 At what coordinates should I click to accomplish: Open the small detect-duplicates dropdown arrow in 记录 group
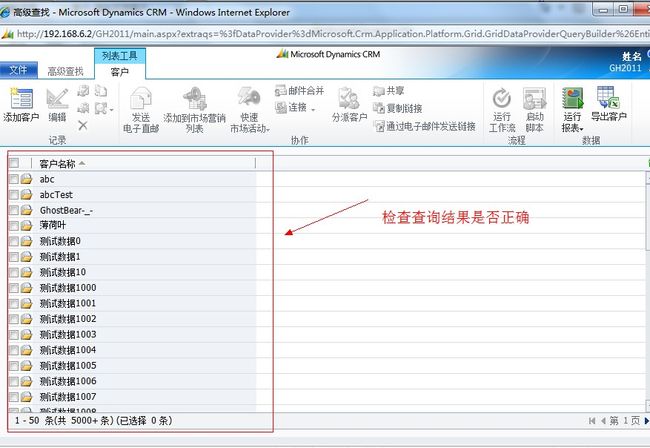coord(112,110)
